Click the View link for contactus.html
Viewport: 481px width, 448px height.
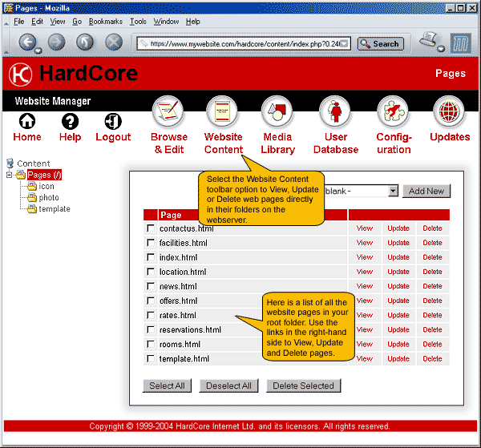[365, 228]
